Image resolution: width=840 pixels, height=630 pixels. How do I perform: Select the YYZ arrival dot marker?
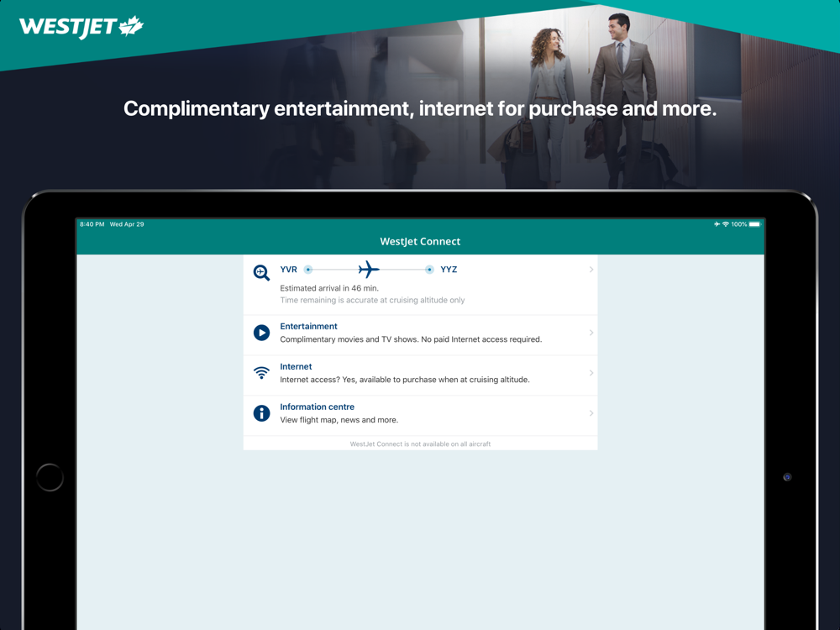[x=429, y=270]
